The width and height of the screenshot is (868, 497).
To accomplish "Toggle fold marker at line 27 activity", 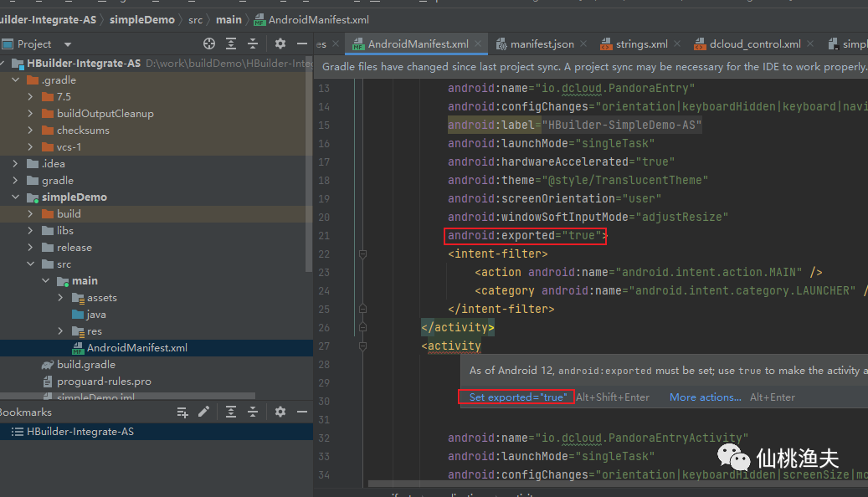I will pyautogui.click(x=362, y=346).
